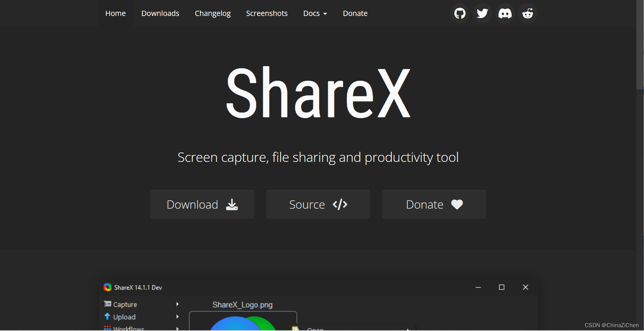Click the page vertical scrollbar thumb
644x331 pixels.
coord(640,45)
